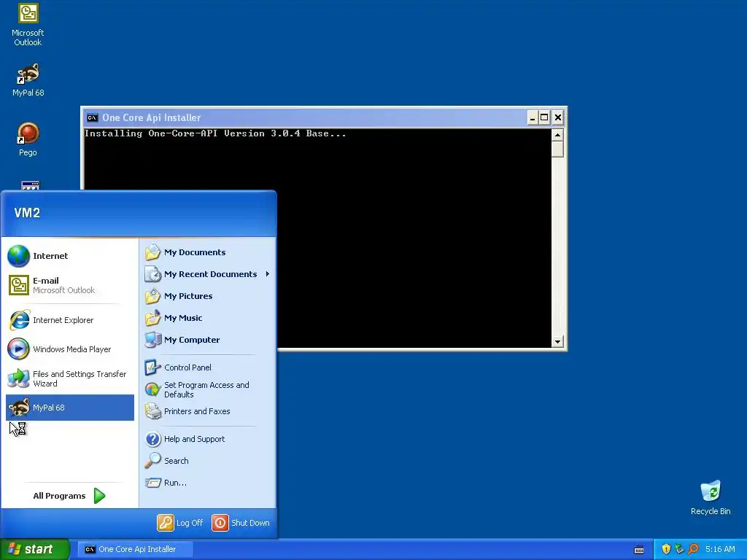The image size is (747, 560).
Task: Click the magnifier tray icon
Action: click(x=693, y=549)
